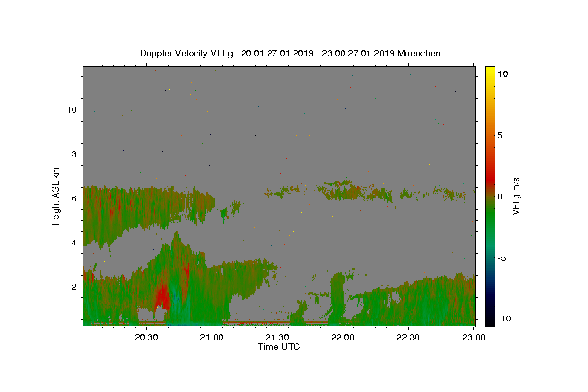Click the 'Height AGL km' axis label
This screenshot has height=392, width=588.
pyautogui.click(x=56, y=196)
